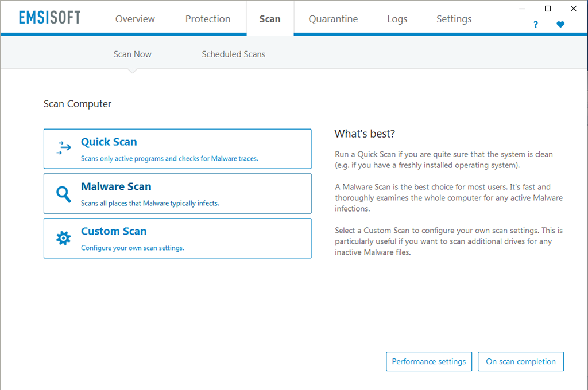
Task: Minimize the Emsisoft window
Action: 522,9
